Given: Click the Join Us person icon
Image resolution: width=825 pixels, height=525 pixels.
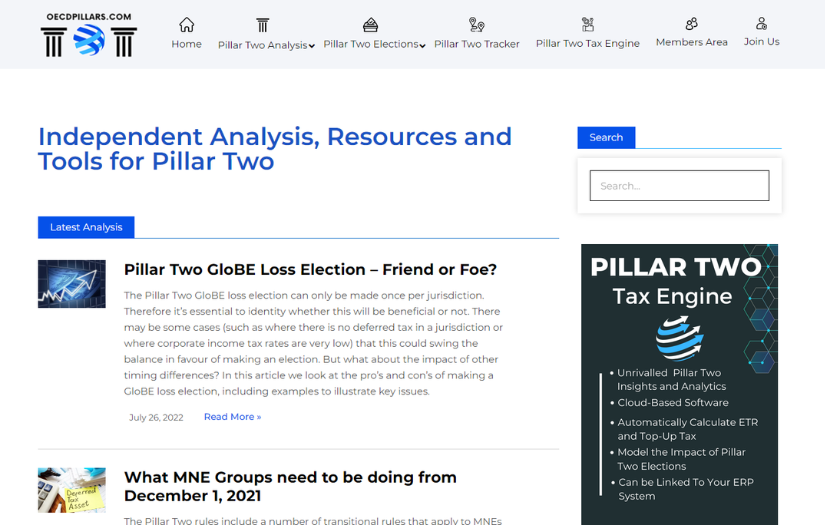Looking at the screenshot, I should [761, 23].
